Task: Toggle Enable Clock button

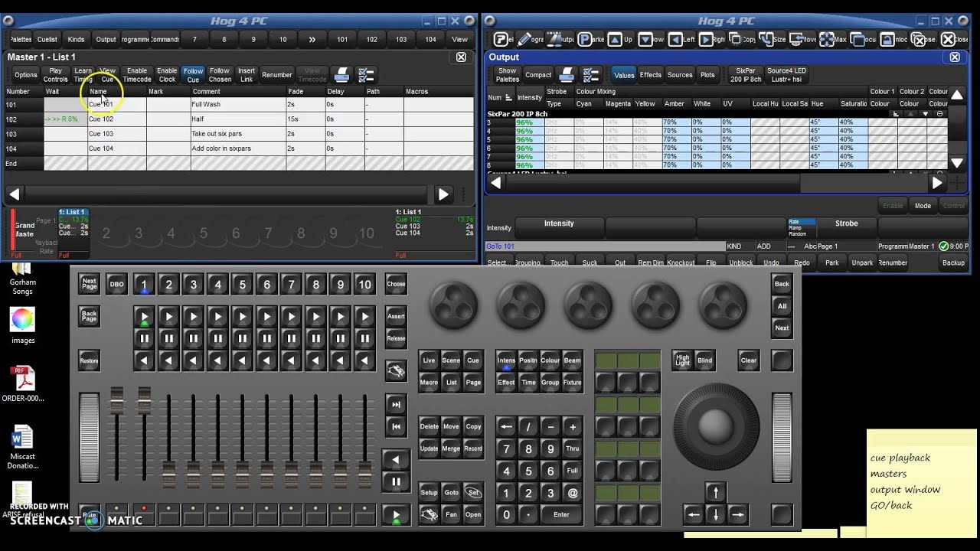Action: click(x=167, y=75)
